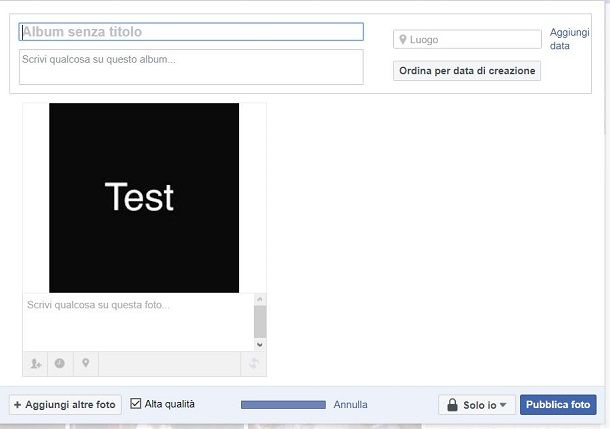Open the Solo io privacy dropdown
This screenshot has width=610, height=429.
pos(477,405)
